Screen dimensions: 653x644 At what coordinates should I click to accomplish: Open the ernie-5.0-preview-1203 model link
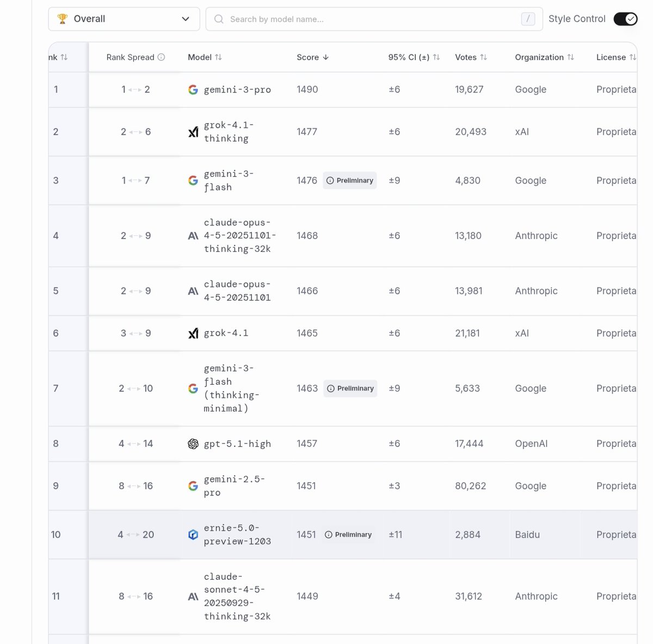(237, 535)
